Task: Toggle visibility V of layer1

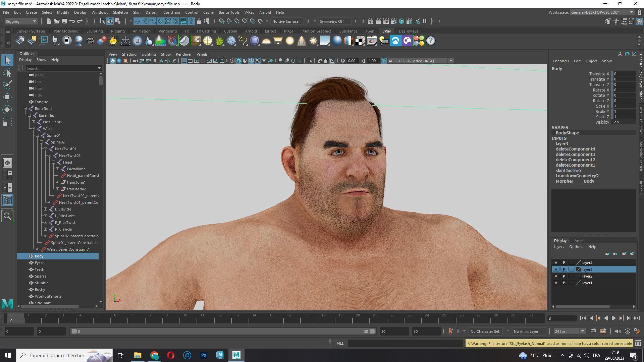Action: tap(556, 283)
